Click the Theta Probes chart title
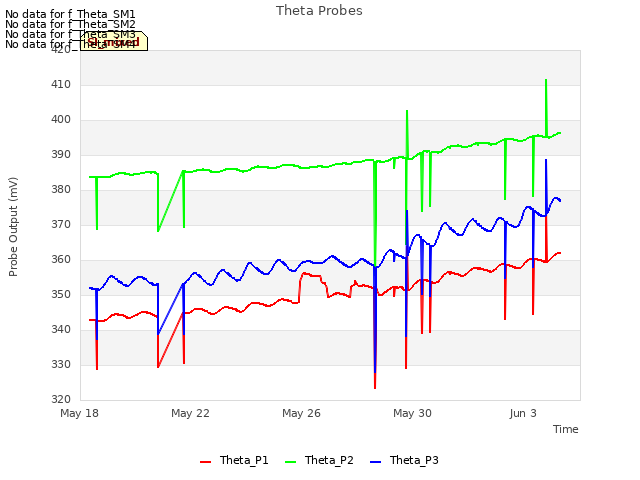 (319, 11)
